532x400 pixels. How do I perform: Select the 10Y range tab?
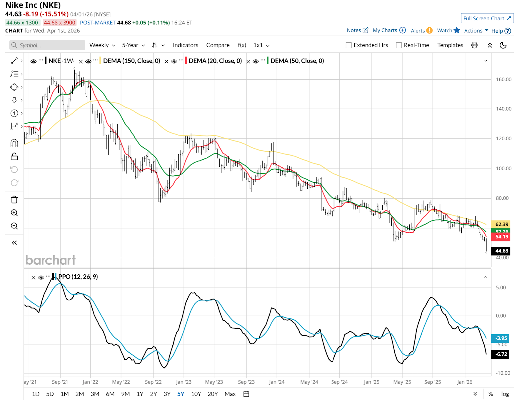pos(196,394)
